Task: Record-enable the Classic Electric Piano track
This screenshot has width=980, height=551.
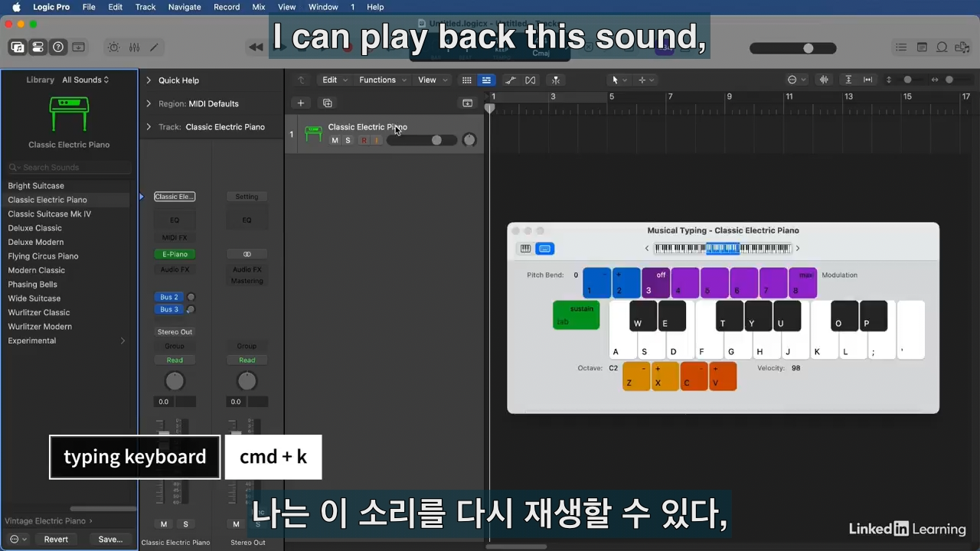Action: [364, 140]
